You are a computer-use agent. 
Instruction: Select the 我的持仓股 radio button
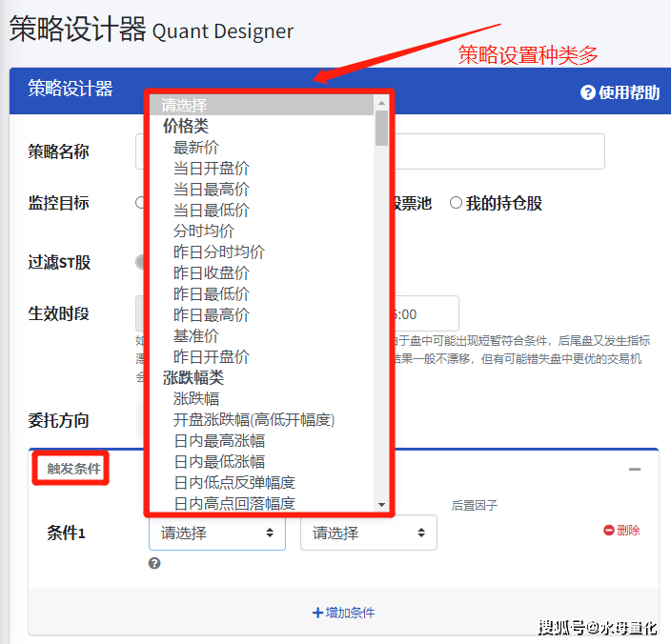pos(456,203)
